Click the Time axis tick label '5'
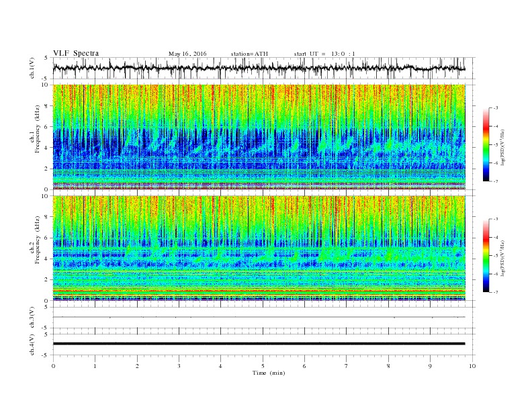Image resolution: width=532 pixels, height=411 pixels. point(263,366)
